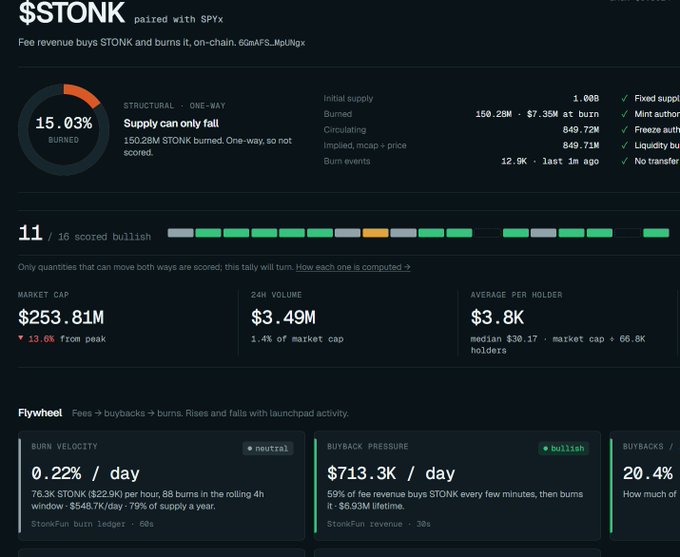Viewport: 680px width, 557px height.
Task: Open the 'How each one is computed' link
Action: 353,267
